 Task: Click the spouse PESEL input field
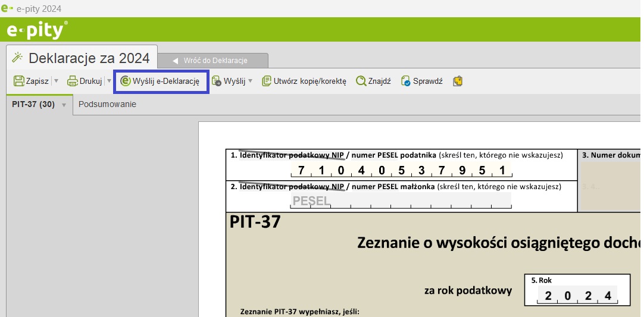click(x=401, y=201)
